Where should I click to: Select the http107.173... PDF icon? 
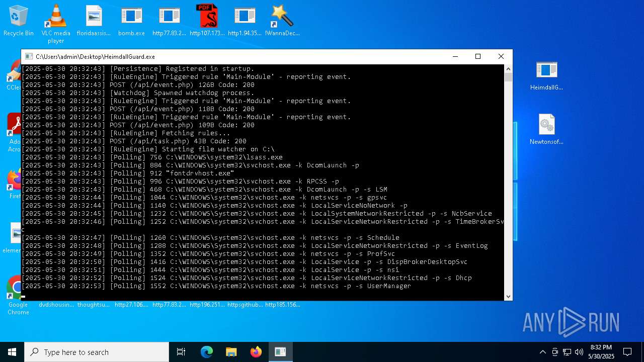tap(207, 21)
